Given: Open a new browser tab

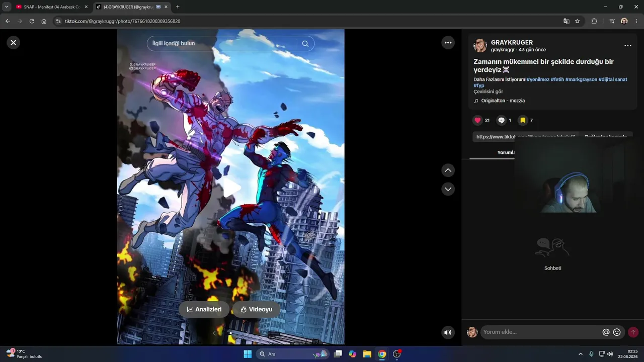Looking at the screenshot, I should [x=178, y=7].
